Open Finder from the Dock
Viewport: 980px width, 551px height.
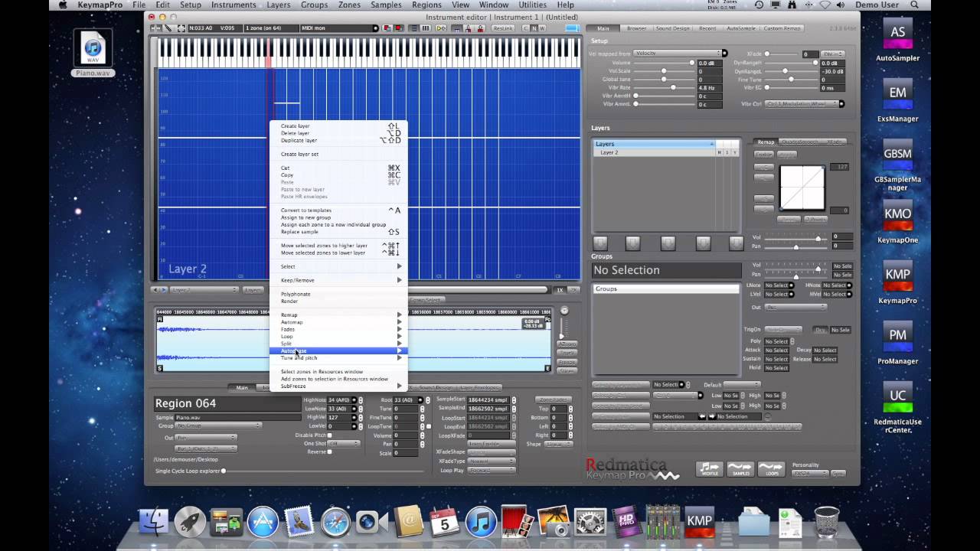click(154, 522)
